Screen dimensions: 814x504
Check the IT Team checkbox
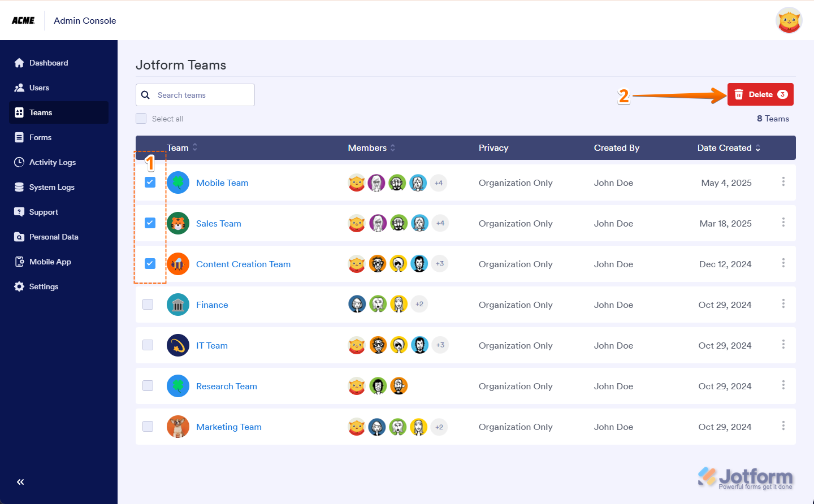click(x=148, y=345)
